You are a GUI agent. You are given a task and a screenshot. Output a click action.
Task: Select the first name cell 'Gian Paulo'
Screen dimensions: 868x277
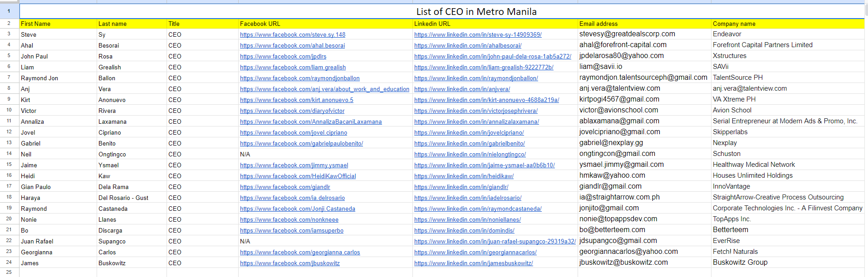click(58, 187)
